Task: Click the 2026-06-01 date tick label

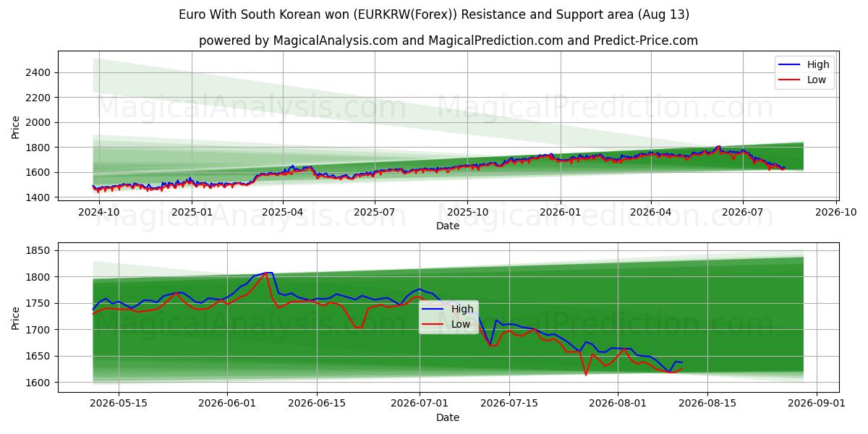Action: [x=227, y=404]
